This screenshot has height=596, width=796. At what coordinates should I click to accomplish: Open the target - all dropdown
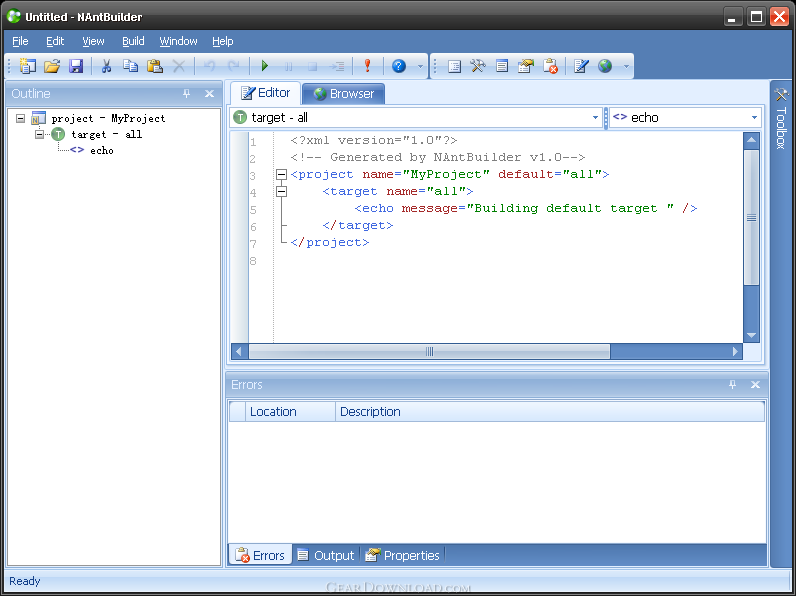tap(595, 118)
